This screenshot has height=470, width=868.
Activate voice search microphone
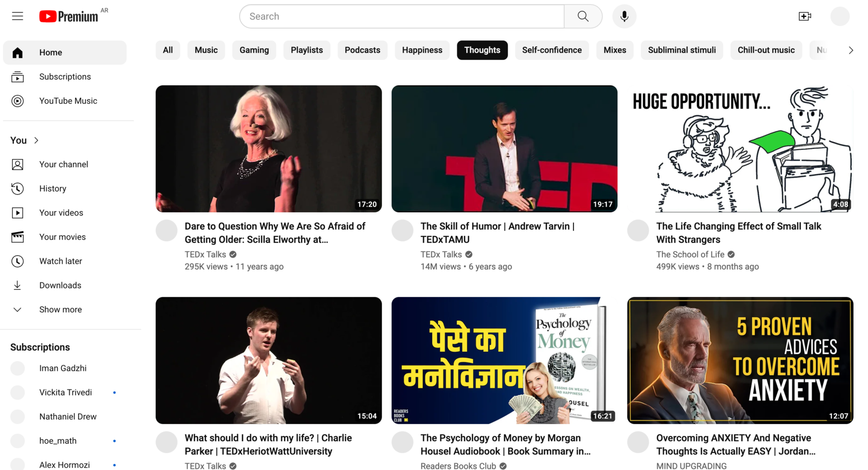(x=624, y=17)
